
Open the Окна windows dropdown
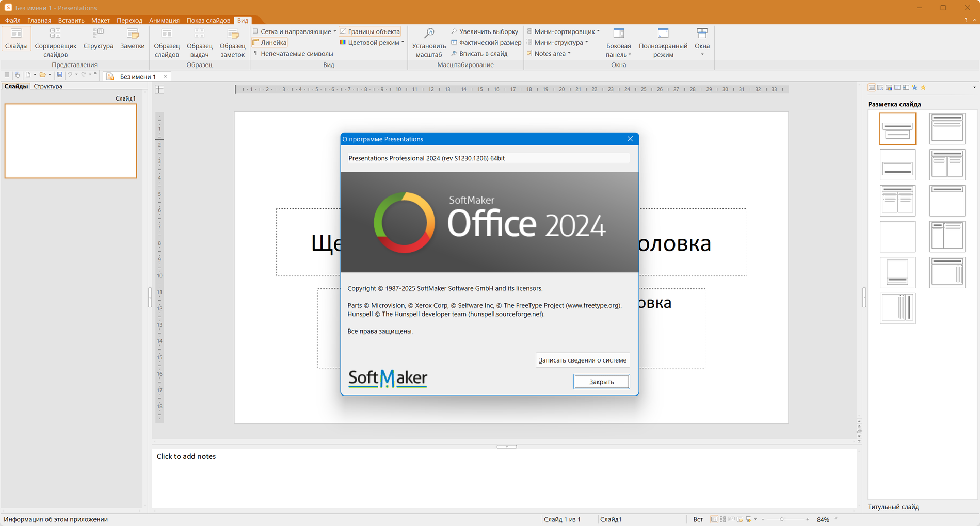pos(702,43)
